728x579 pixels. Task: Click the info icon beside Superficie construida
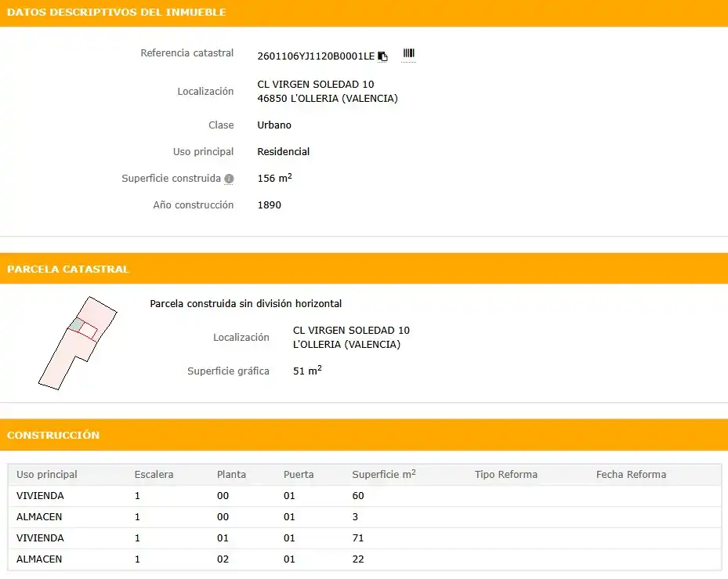tap(229, 179)
